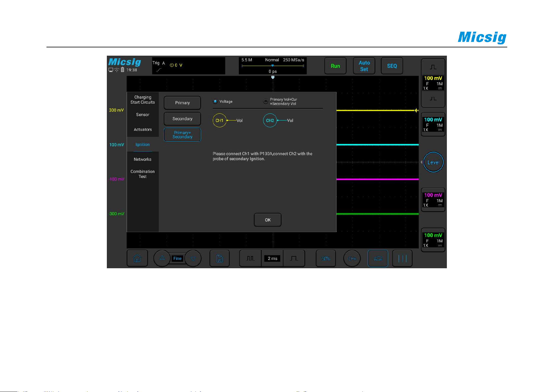The height and width of the screenshot is (392, 554).
Task: Choose the Primary+Secondary button
Action: click(182, 135)
